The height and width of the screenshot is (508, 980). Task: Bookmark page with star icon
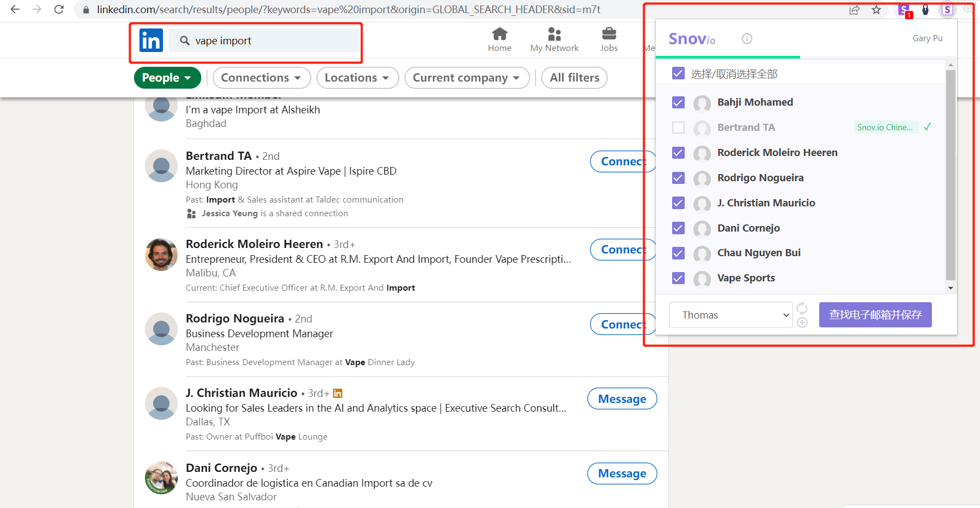click(x=877, y=10)
